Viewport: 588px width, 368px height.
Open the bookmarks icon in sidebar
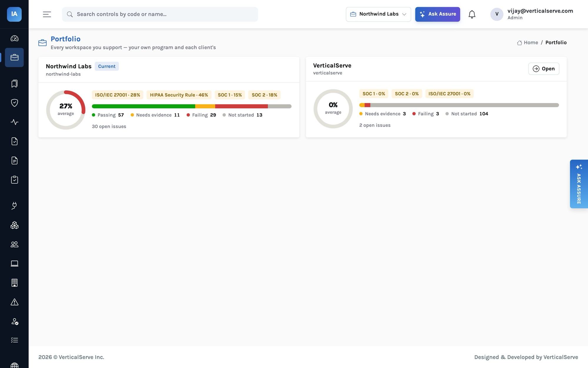(14, 84)
